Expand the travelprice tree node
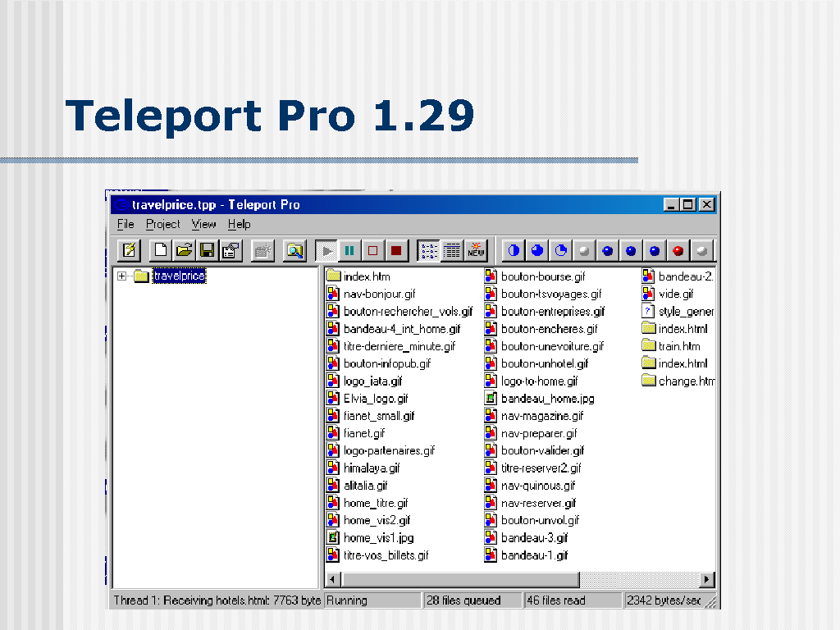The height and width of the screenshot is (630, 840). tap(122, 276)
